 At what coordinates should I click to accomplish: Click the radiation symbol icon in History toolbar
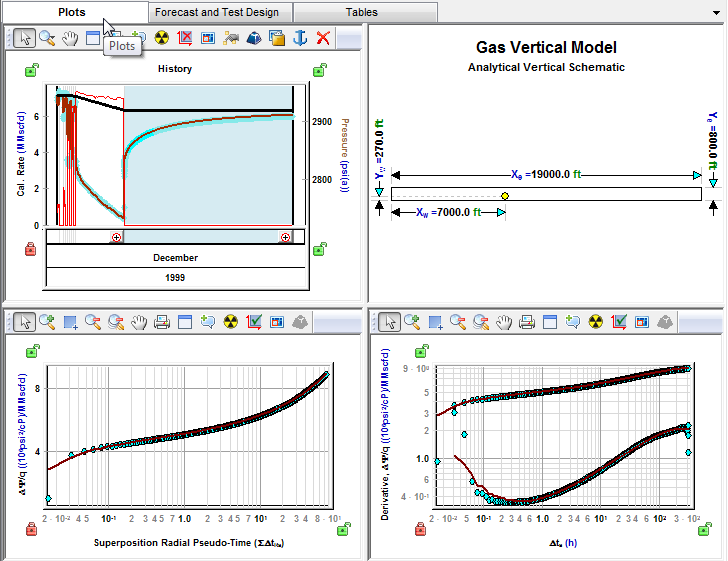[x=162, y=38]
